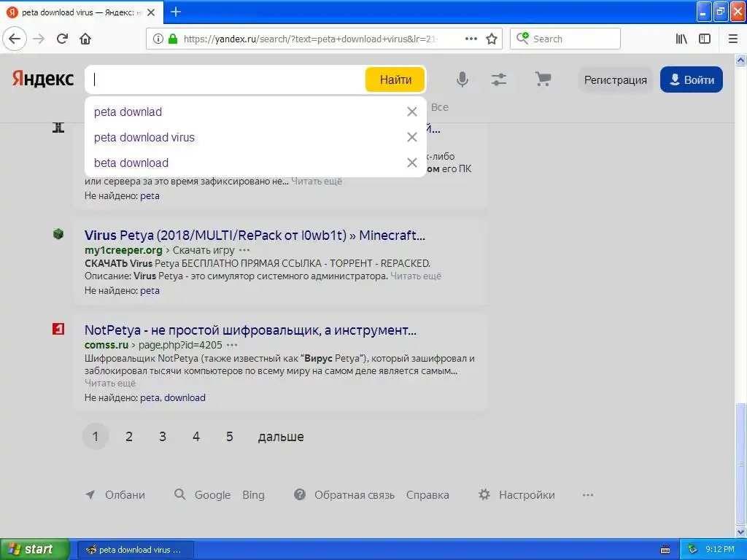Go to results page 4
The height and width of the screenshot is (560, 747).
(196, 436)
